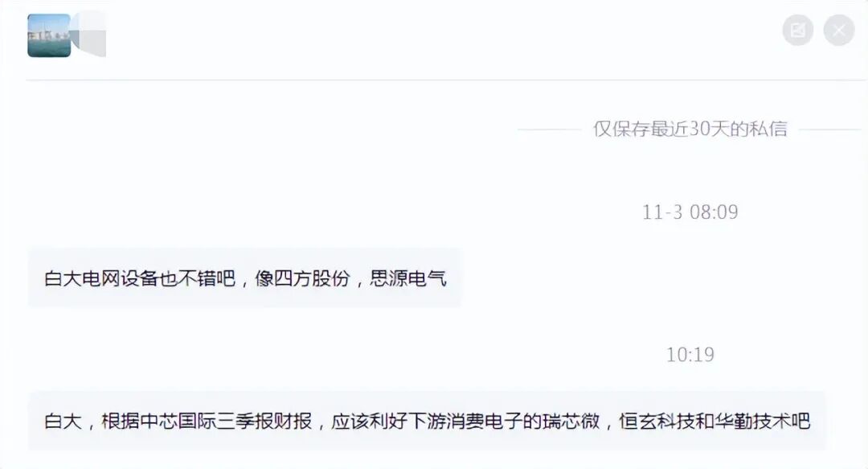
Task: Click the words 三季报财报 in second message
Action: 264,421
